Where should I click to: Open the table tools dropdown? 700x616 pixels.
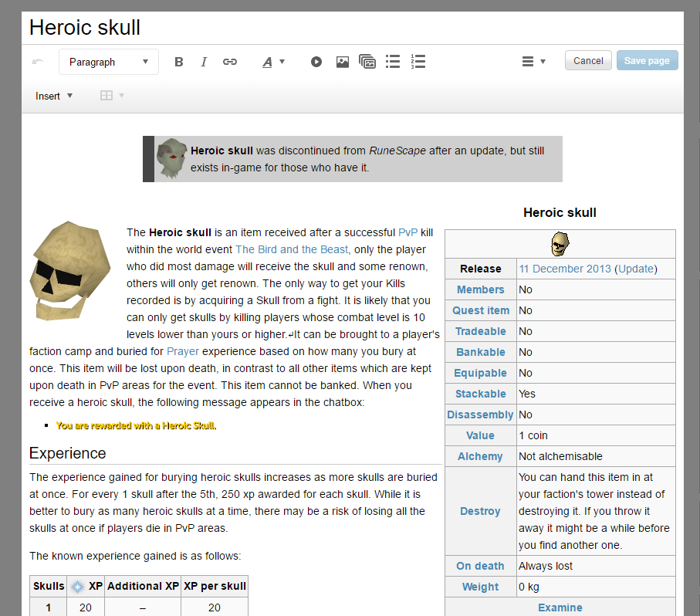(112, 96)
